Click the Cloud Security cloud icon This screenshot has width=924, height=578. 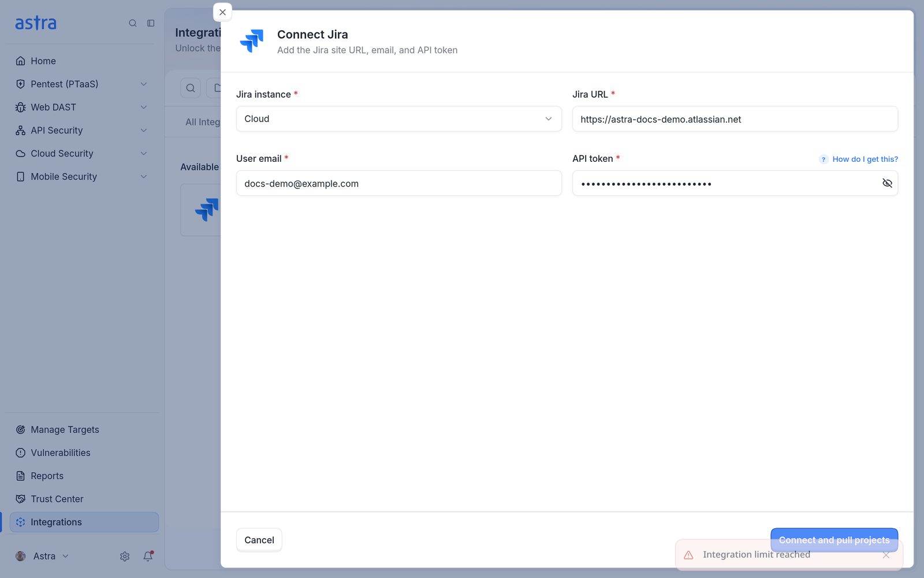point(21,153)
